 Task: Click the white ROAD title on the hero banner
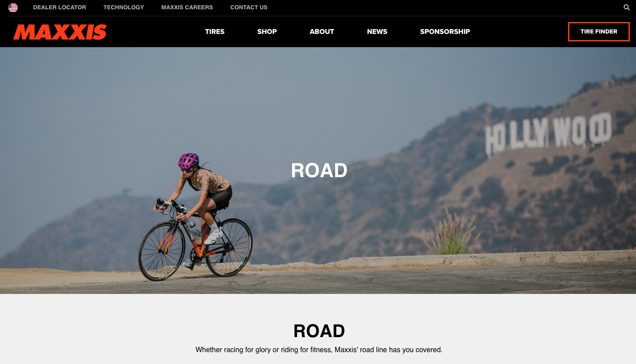tap(319, 171)
